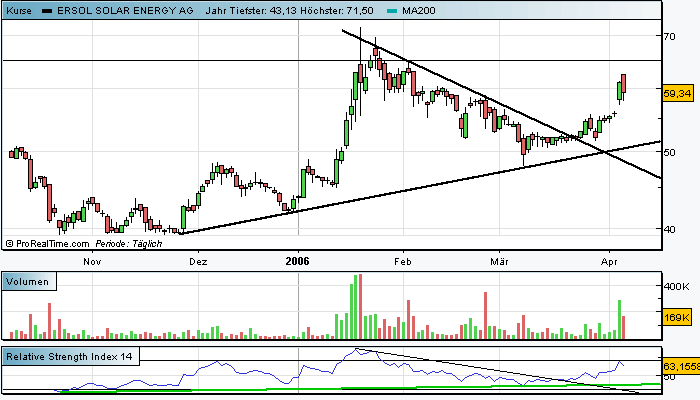Click the MA200 legend label
The width and height of the screenshot is (700, 400).
[419, 10]
